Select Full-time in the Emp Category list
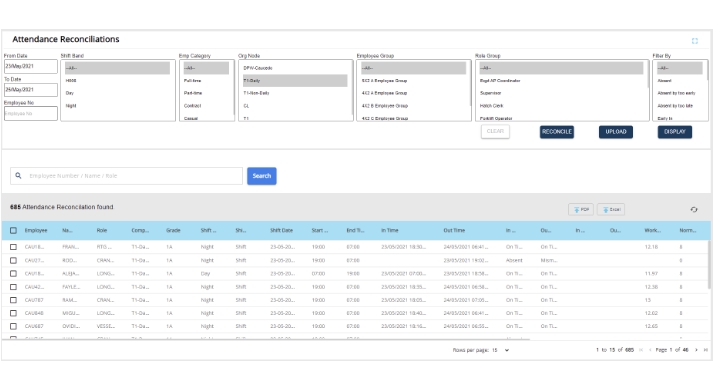713x390 pixels. pyautogui.click(x=206, y=80)
